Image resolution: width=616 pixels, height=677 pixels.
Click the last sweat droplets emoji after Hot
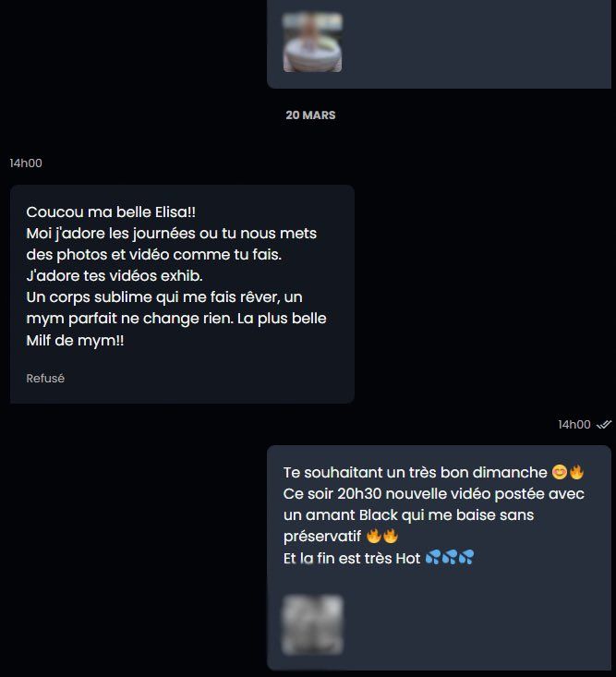click(466, 558)
